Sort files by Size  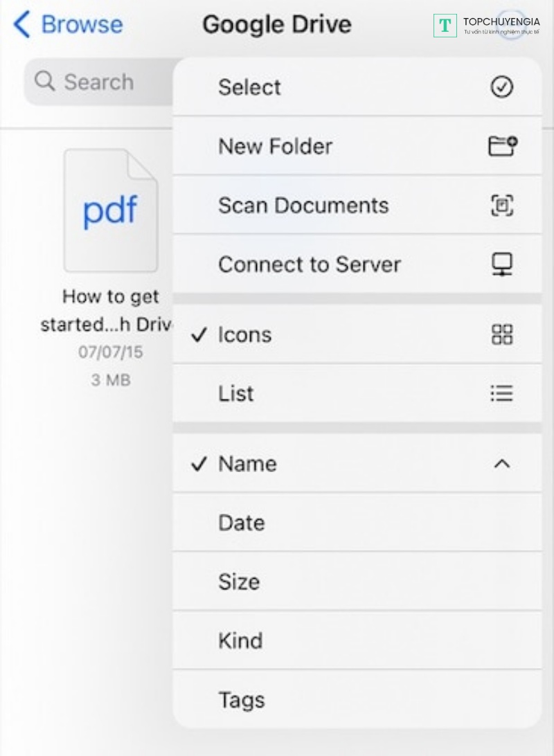coord(239,582)
